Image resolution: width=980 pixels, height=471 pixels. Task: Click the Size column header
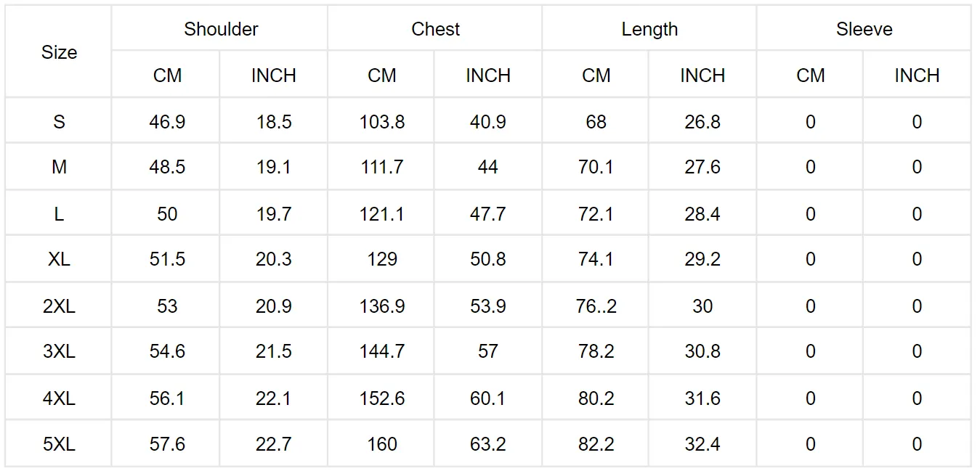59,52
